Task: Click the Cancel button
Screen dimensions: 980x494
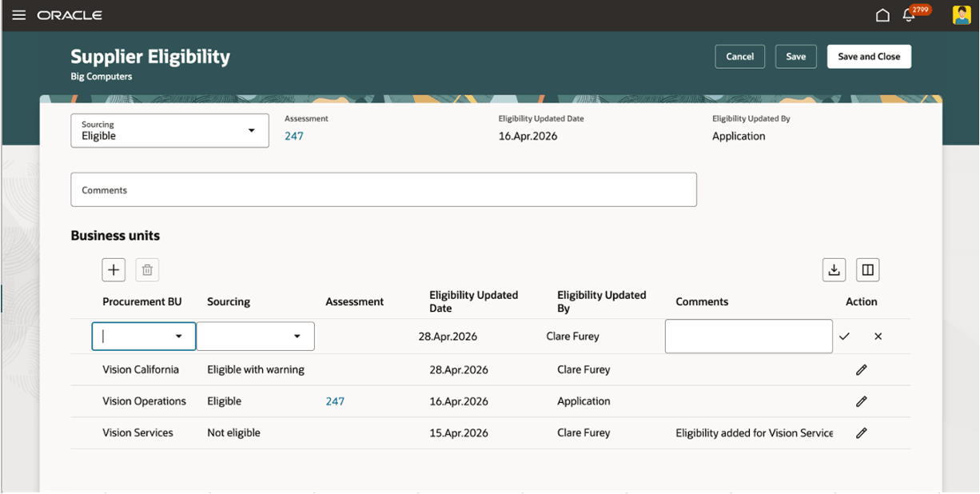Action: (x=739, y=57)
